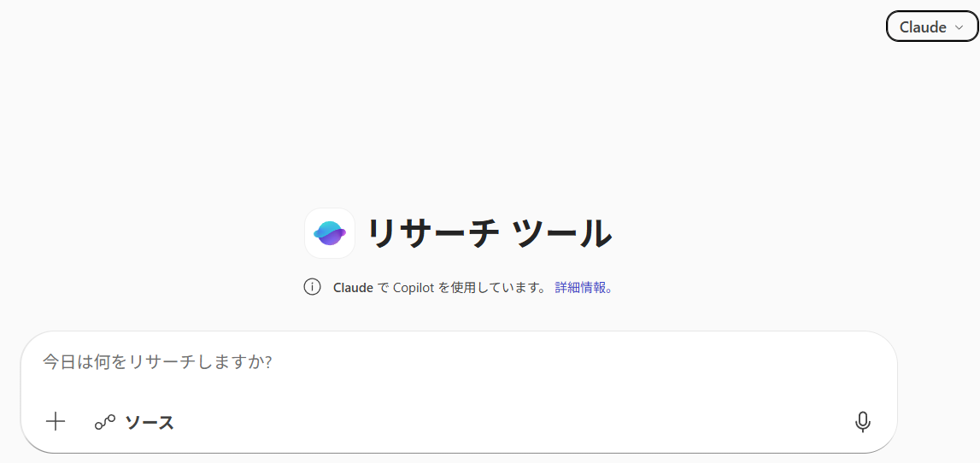Click the word ツール in the title
This screenshot has width=980, height=463.
(561, 234)
